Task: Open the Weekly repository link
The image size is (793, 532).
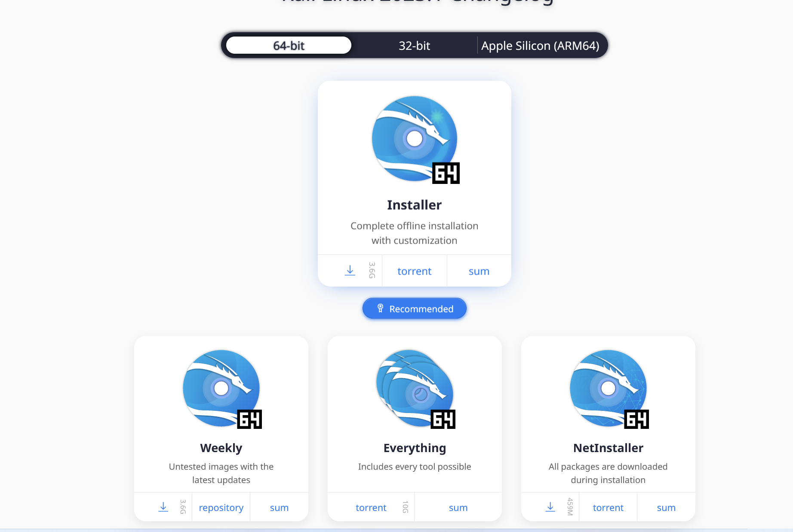Action: pos(221,508)
